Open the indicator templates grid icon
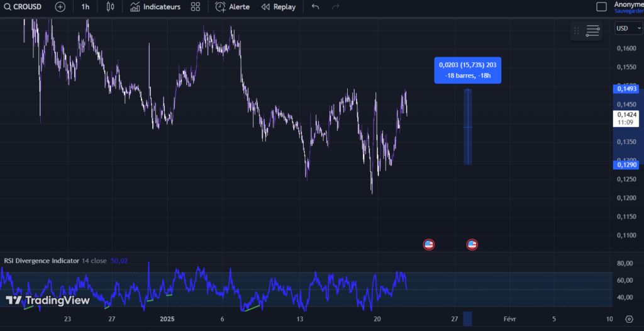644x331 pixels. point(196,7)
